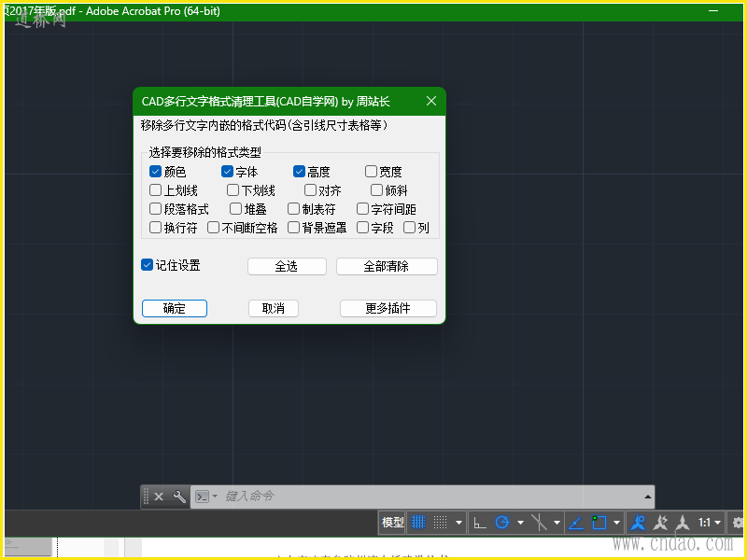Toggle polar tracking icon
747x560 pixels.
pos(502,523)
